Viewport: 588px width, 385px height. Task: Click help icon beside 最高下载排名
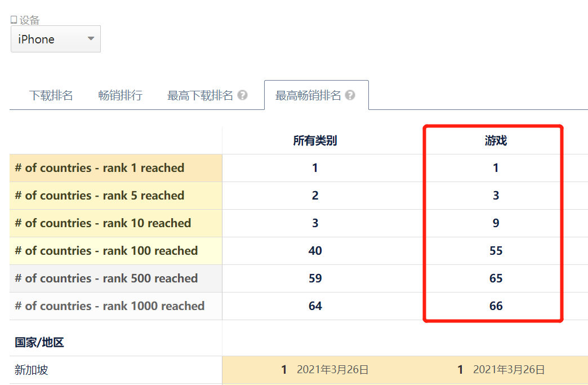point(242,95)
